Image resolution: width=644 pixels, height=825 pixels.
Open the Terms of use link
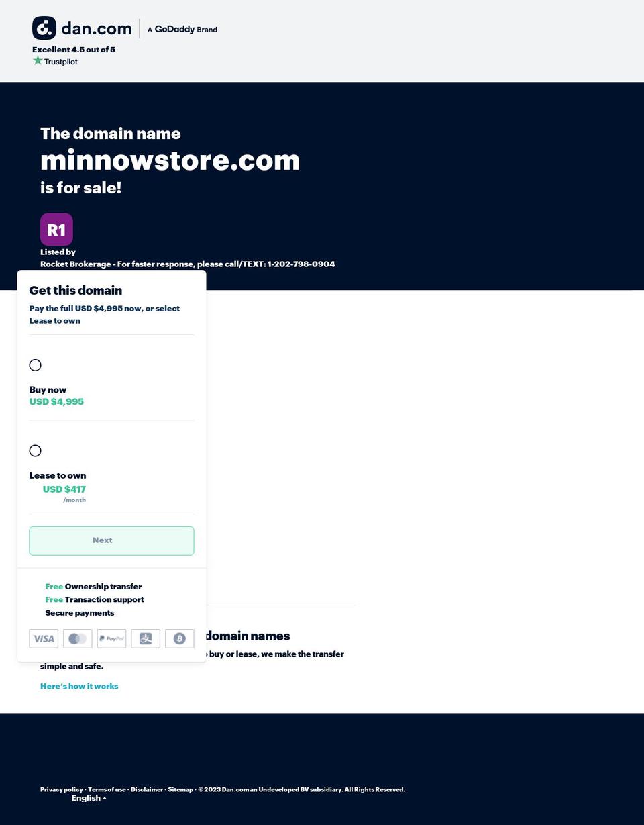107,789
